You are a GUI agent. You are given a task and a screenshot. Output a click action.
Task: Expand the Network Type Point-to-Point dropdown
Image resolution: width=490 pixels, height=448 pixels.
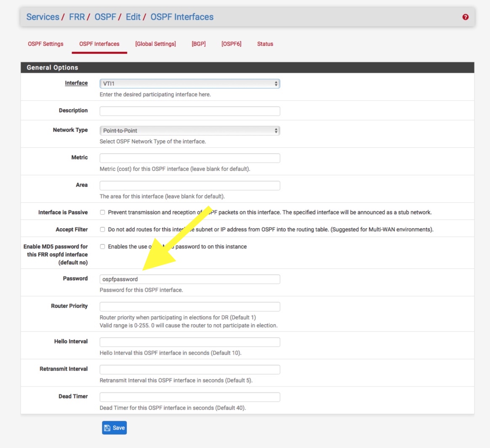pos(189,131)
